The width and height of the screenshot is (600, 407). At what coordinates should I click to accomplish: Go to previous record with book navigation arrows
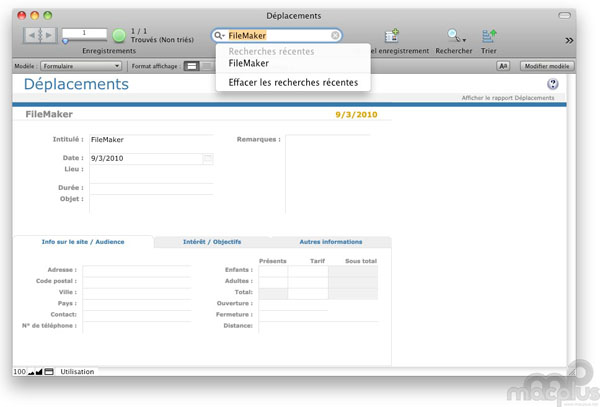point(31,35)
